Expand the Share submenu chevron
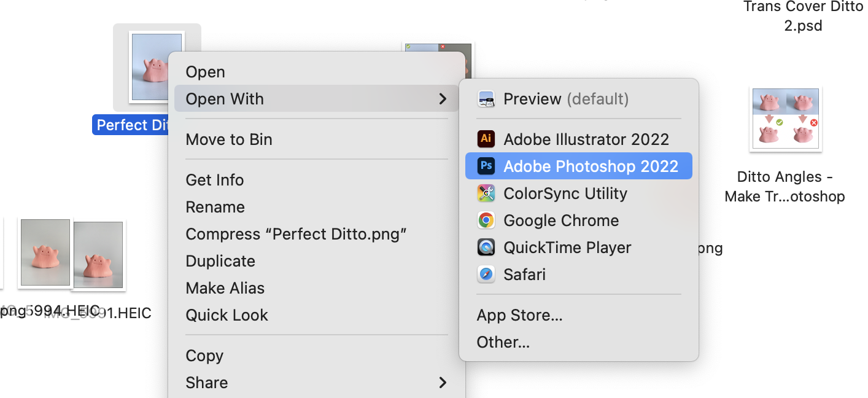868x398 pixels. [x=442, y=383]
